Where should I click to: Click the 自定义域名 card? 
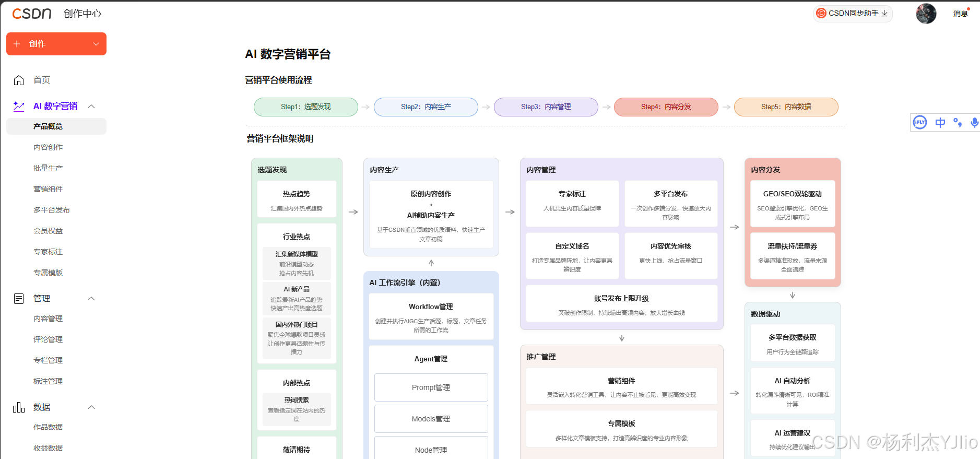click(x=572, y=256)
